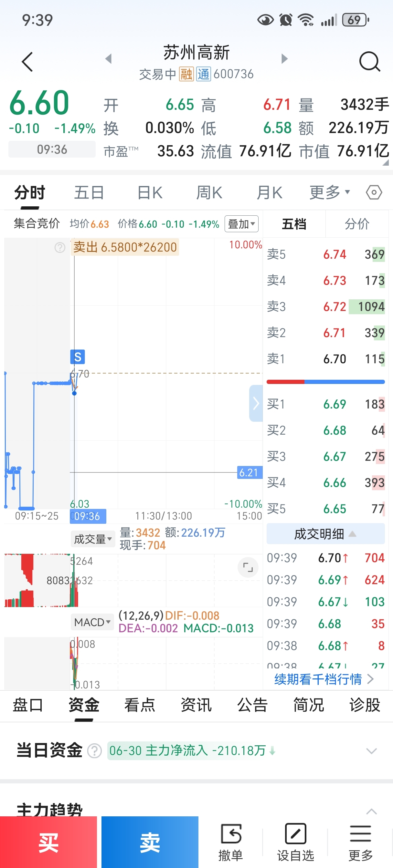
Task: Expand chart with side arrow handle
Action: [256, 403]
